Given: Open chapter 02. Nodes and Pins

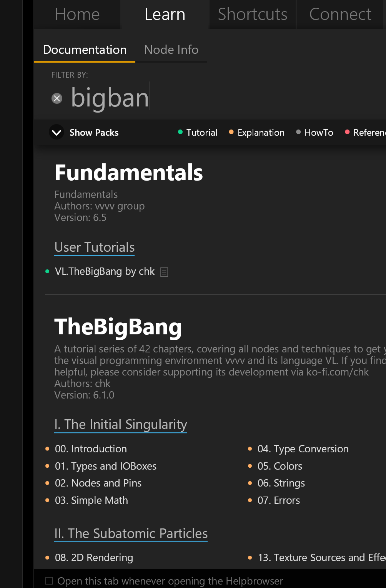Looking at the screenshot, I should click(x=98, y=483).
